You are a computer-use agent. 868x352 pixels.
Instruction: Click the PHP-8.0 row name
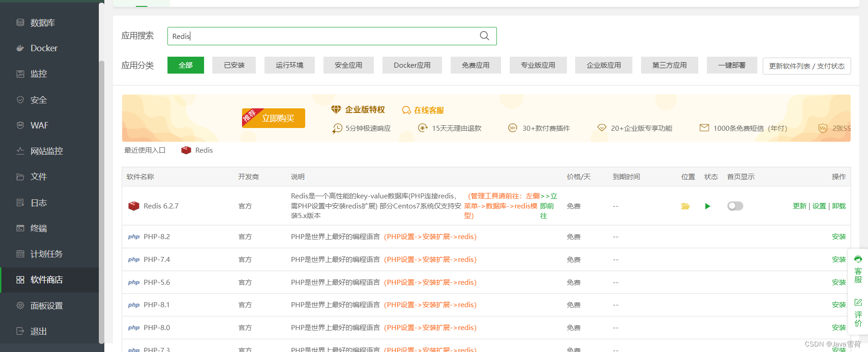click(156, 328)
